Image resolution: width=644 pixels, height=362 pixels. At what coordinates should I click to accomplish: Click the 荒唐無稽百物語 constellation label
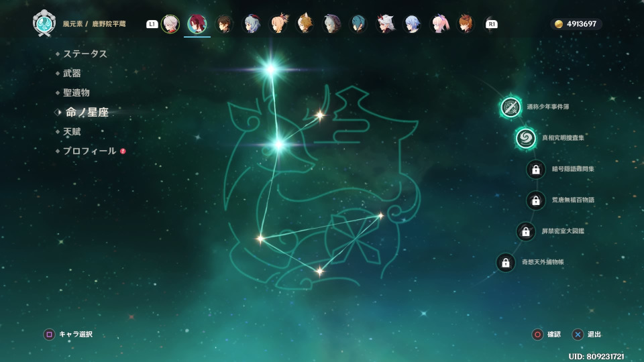click(x=573, y=200)
